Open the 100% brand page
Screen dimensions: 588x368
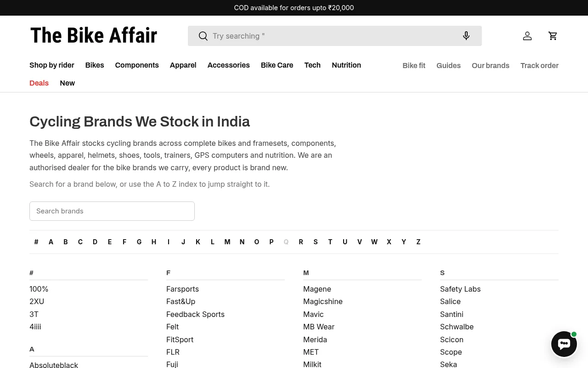tap(39, 289)
